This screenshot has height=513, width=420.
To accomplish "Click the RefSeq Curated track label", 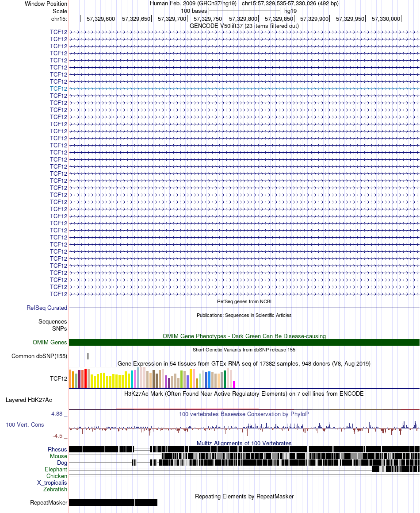I will (47, 308).
